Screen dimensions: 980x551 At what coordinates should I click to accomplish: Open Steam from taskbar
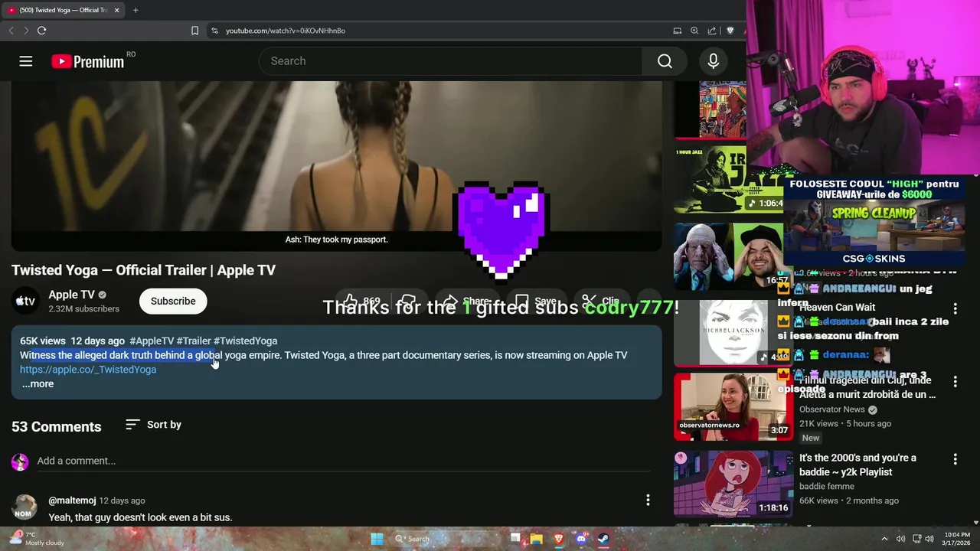tap(603, 539)
